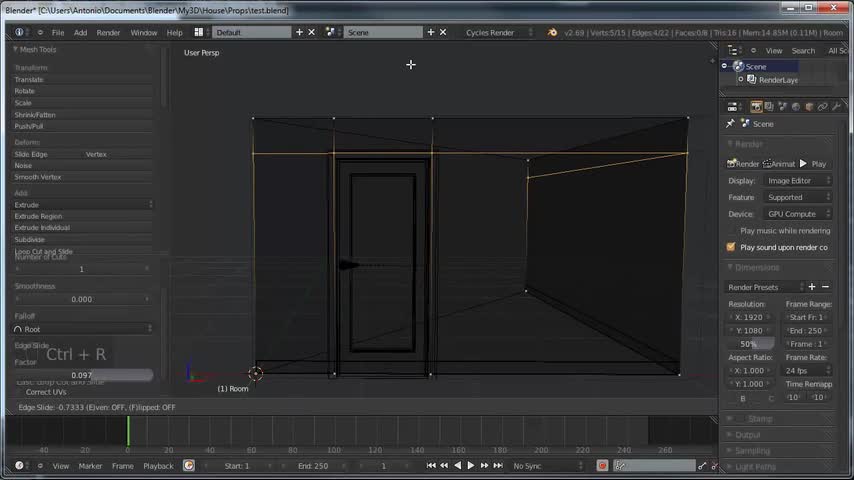Open the Extrude dropdown menu
The width and height of the screenshot is (854, 480).
(82, 205)
